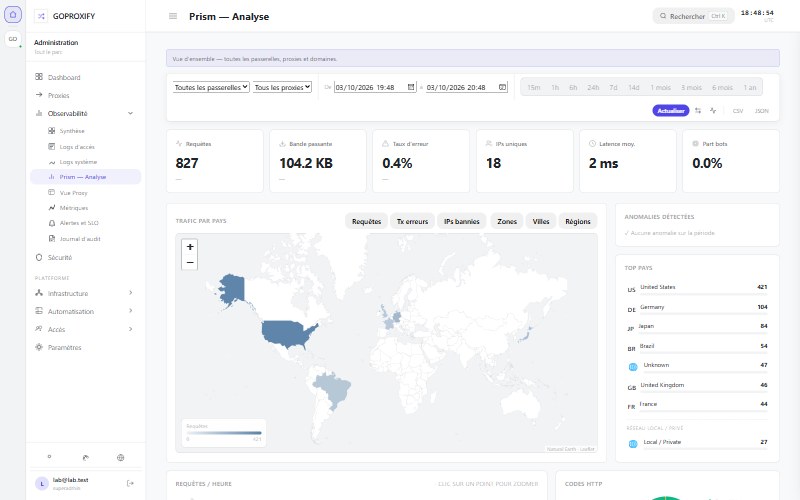Select the 24h time range
Viewport: 800px width, 500px height.
[x=593, y=88]
